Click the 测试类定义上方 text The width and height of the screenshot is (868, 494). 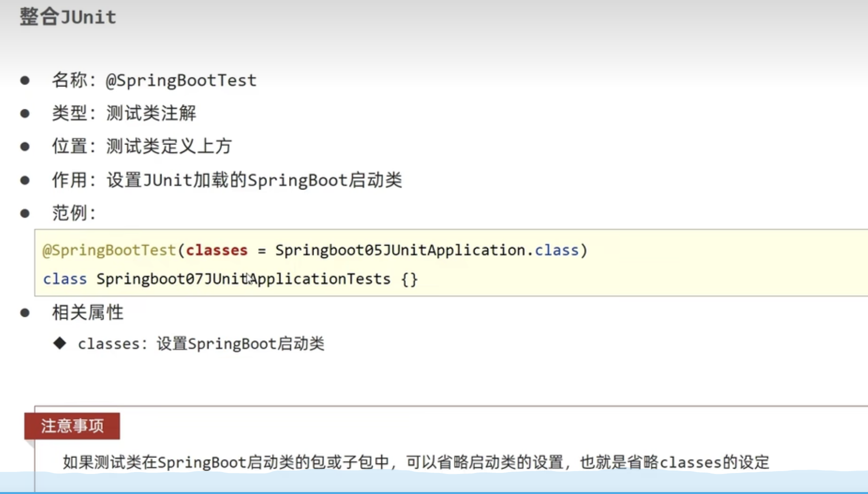pyautogui.click(x=169, y=146)
